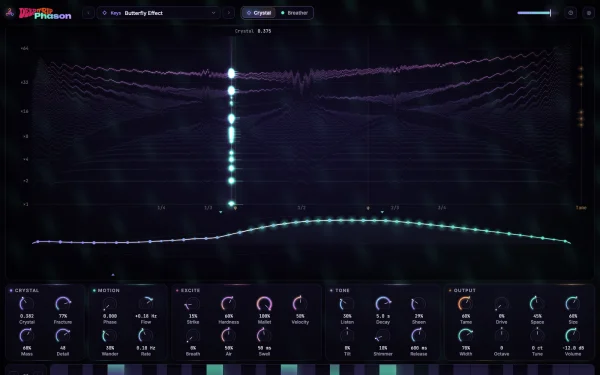
Task: Go to the previous preset arrow
Action: 88,13
